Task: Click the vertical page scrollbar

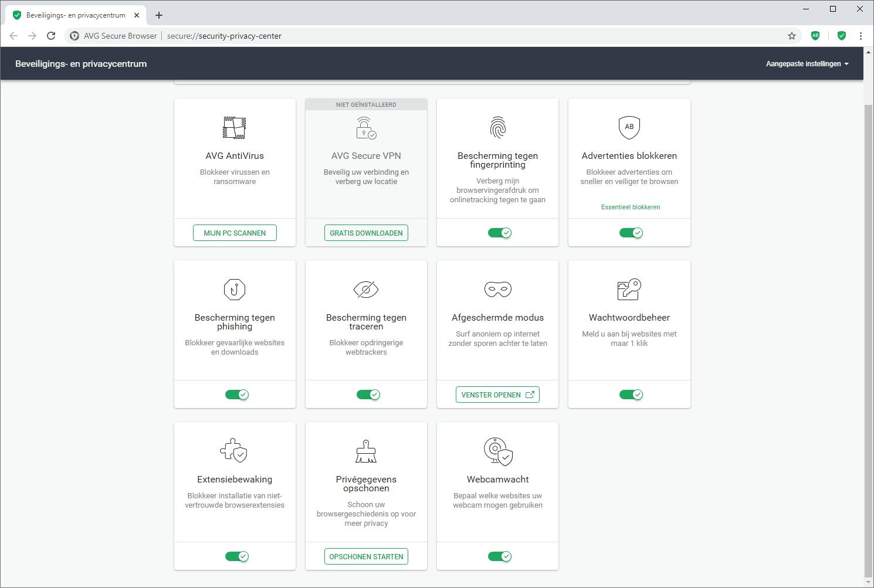Action: click(x=868, y=340)
